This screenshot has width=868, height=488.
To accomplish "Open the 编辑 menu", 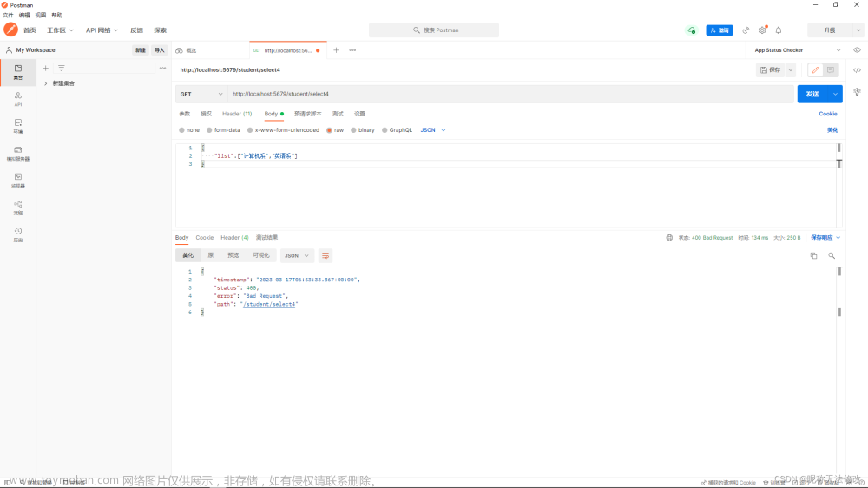I will tap(24, 15).
